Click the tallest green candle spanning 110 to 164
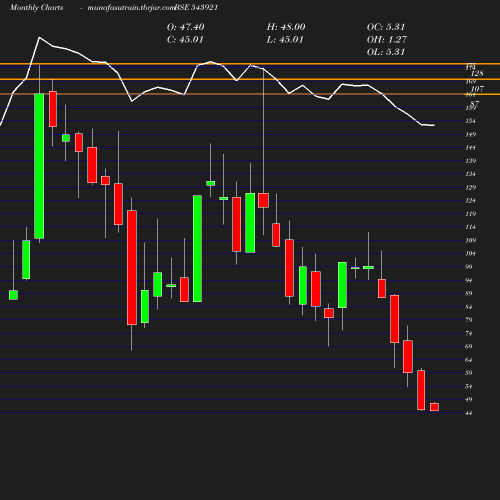This screenshot has width=500, height=500. [x=39, y=166]
